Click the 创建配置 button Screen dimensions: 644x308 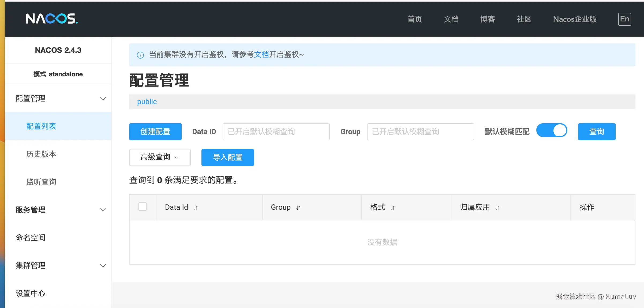click(x=155, y=132)
